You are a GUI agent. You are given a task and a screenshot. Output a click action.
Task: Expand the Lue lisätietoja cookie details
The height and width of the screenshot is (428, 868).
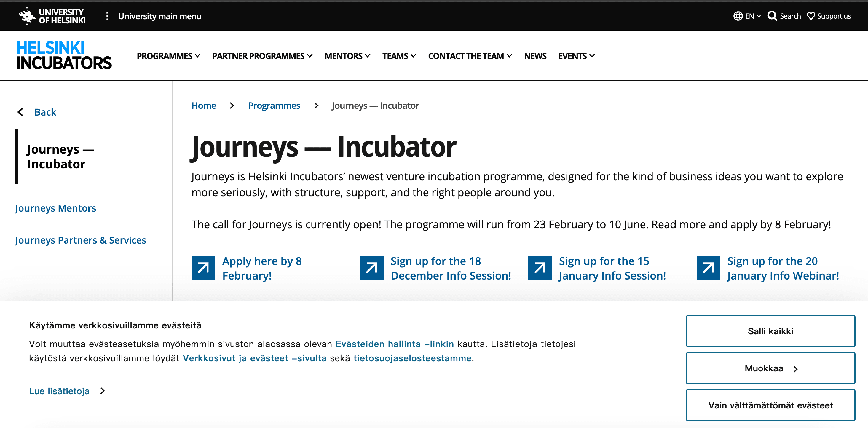(x=59, y=391)
